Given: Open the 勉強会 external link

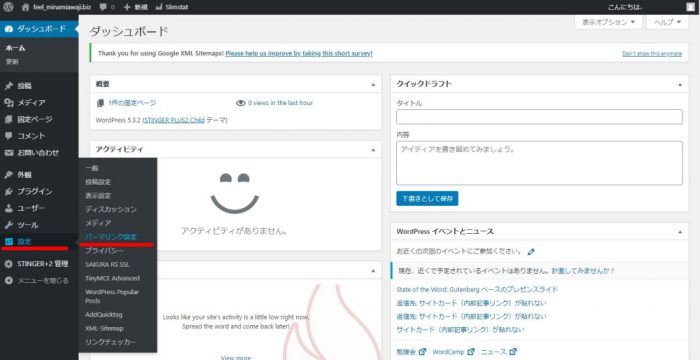Looking at the screenshot, I should (411, 352).
